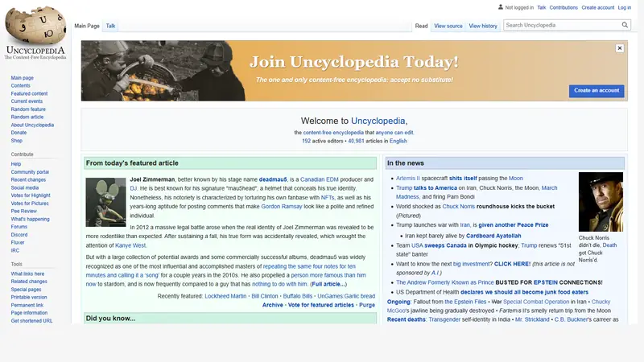Go to Pee Review
644x362 pixels.
(24, 212)
